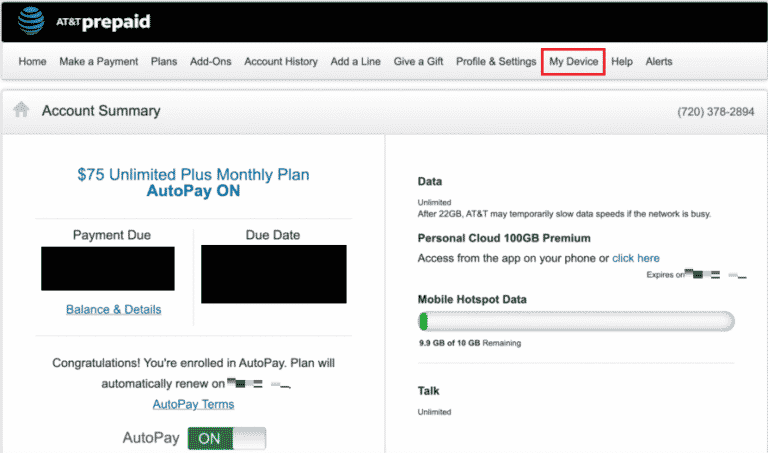Viewport: 768px width, 453px height.
Task: Select My Device in navigation
Action: pos(574,62)
